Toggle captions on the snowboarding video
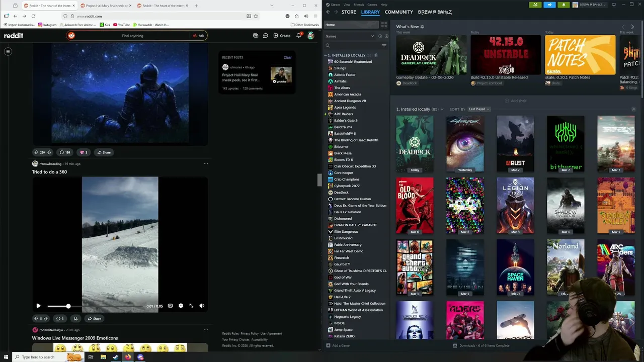Viewport: 644px width, 362px height. point(170,306)
